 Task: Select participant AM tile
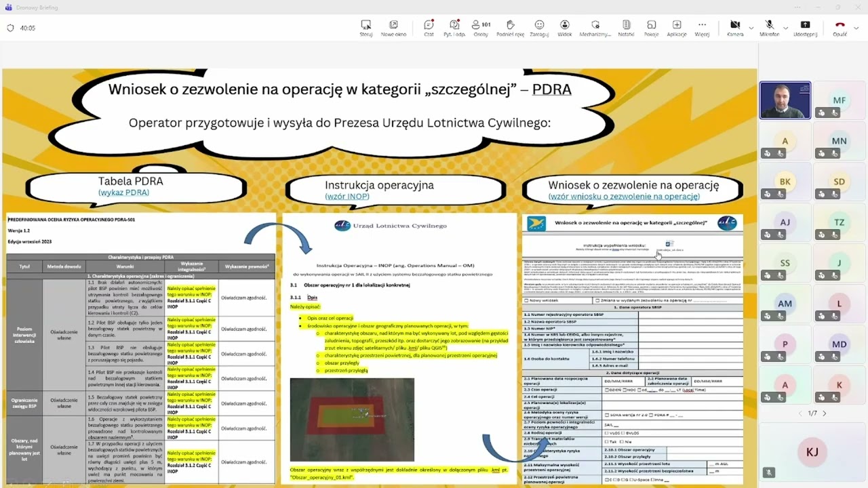tap(785, 304)
